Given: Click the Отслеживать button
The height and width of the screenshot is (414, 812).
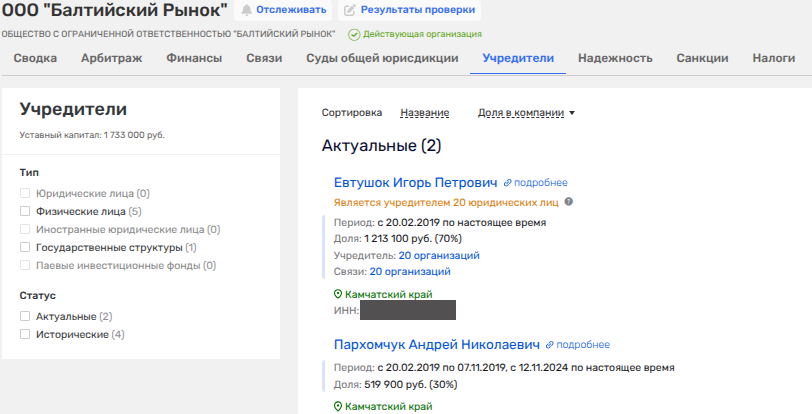Looking at the screenshot, I should point(284,10).
